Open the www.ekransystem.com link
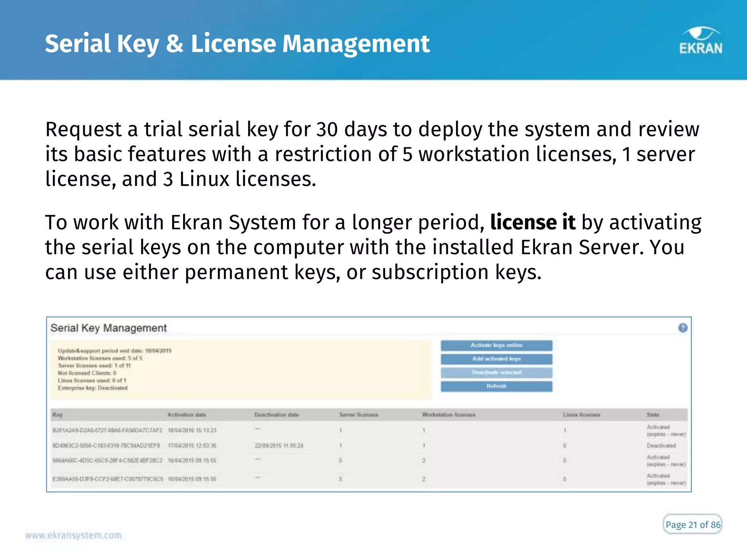The image size is (747, 560). [x=73, y=535]
